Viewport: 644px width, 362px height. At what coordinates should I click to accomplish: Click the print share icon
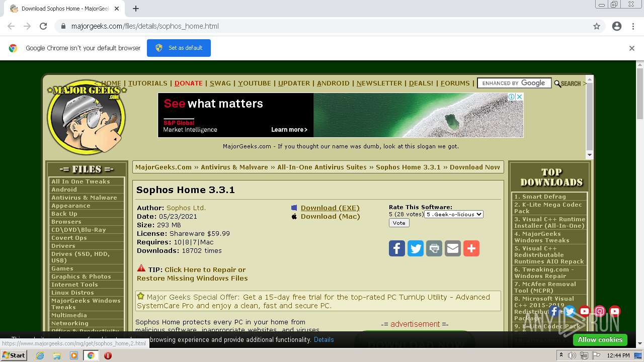point(434,248)
